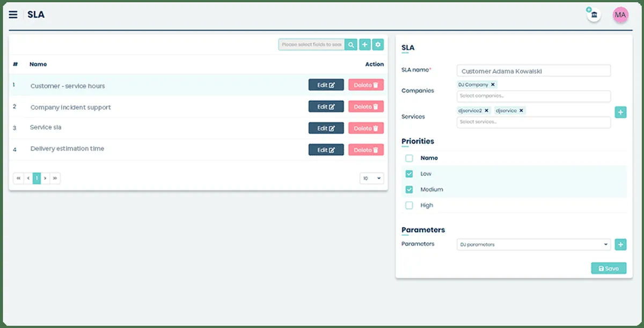Click the bank building icon in header
This screenshot has height=328, width=644.
coord(594,15)
